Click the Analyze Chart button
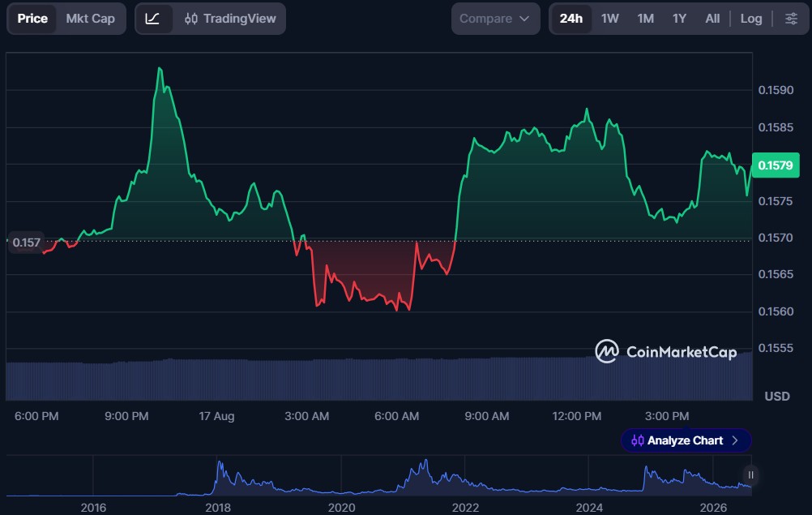 pyautogui.click(x=686, y=440)
